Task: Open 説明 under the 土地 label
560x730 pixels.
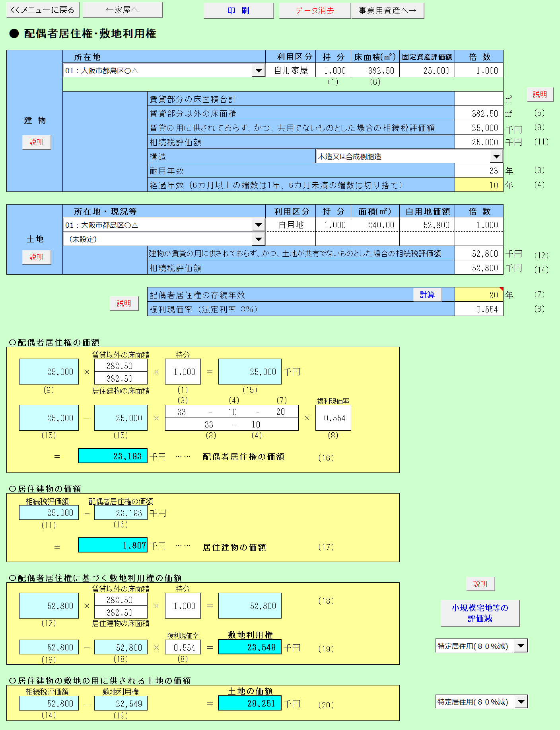Action: pos(37,257)
